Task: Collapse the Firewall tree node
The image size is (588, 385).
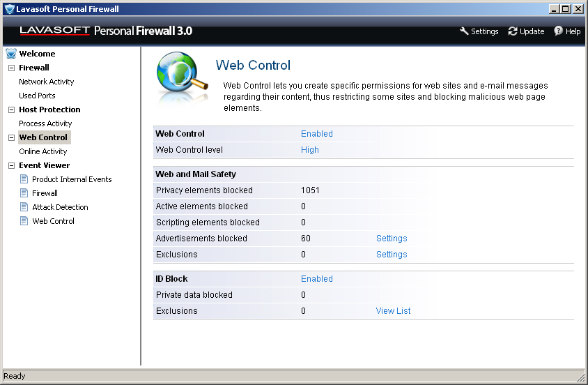Action: pos(11,68)
